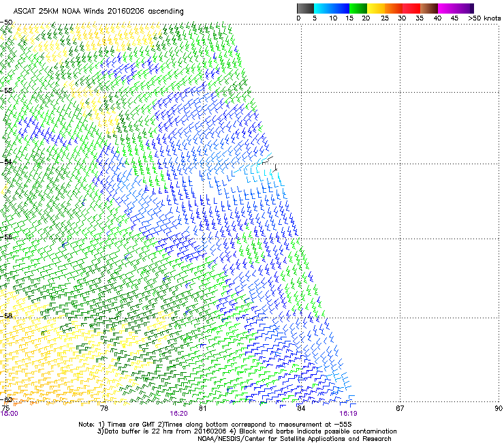Click the purple 40-50 knots legend segment
This screenshot has width=504, height=443.
[456, 8]
